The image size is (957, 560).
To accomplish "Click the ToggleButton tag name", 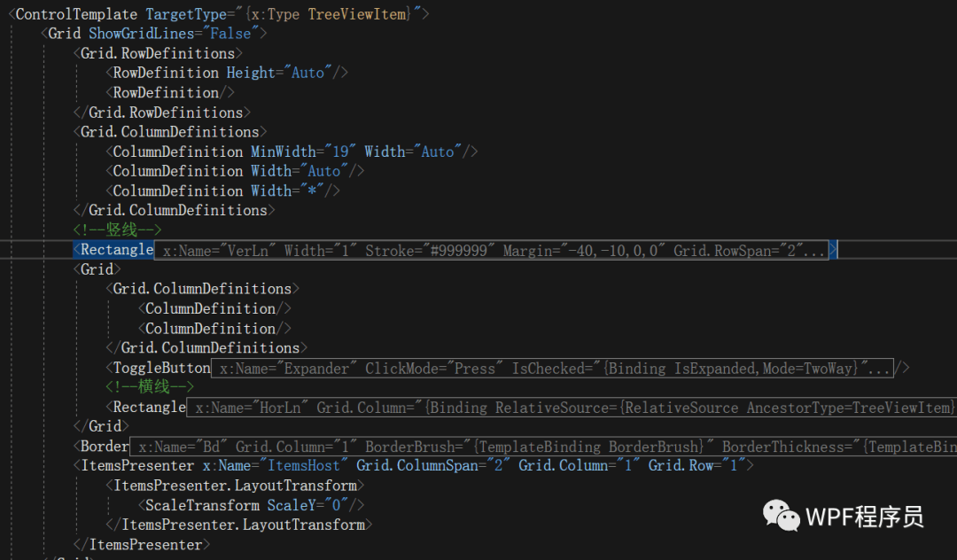I will [162, 368].
